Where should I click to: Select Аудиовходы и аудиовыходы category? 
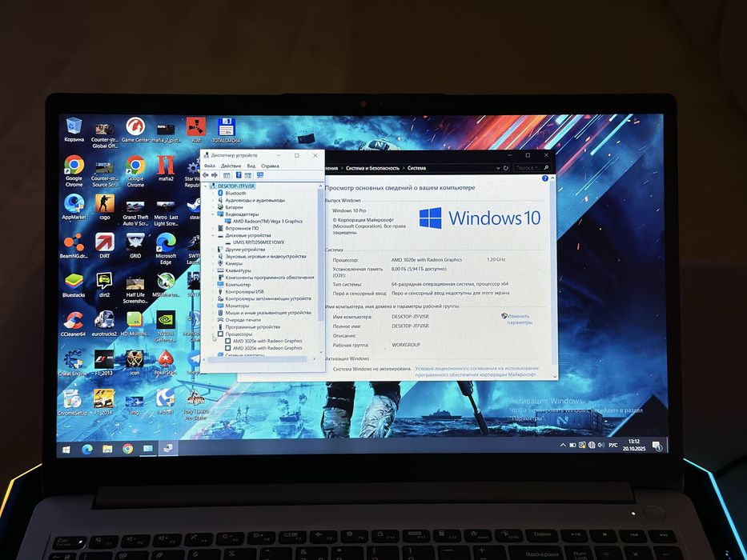coord(251,201)
